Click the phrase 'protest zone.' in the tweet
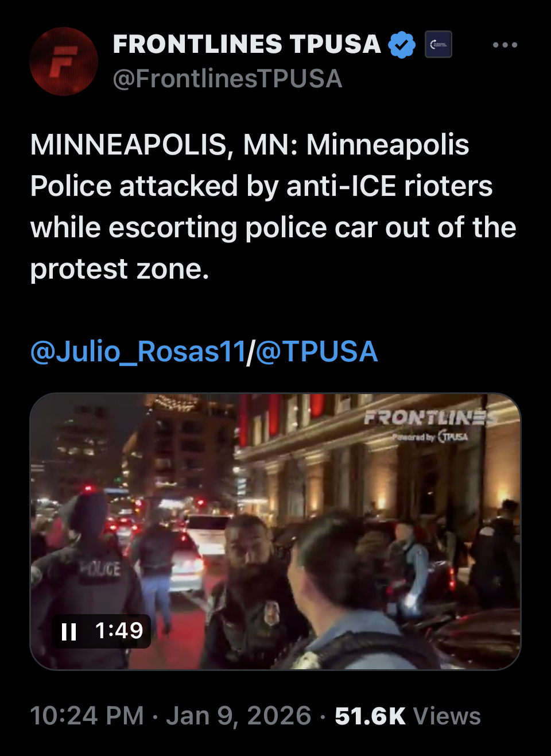This screenshot has height=756, width=551. pos(119,269)
